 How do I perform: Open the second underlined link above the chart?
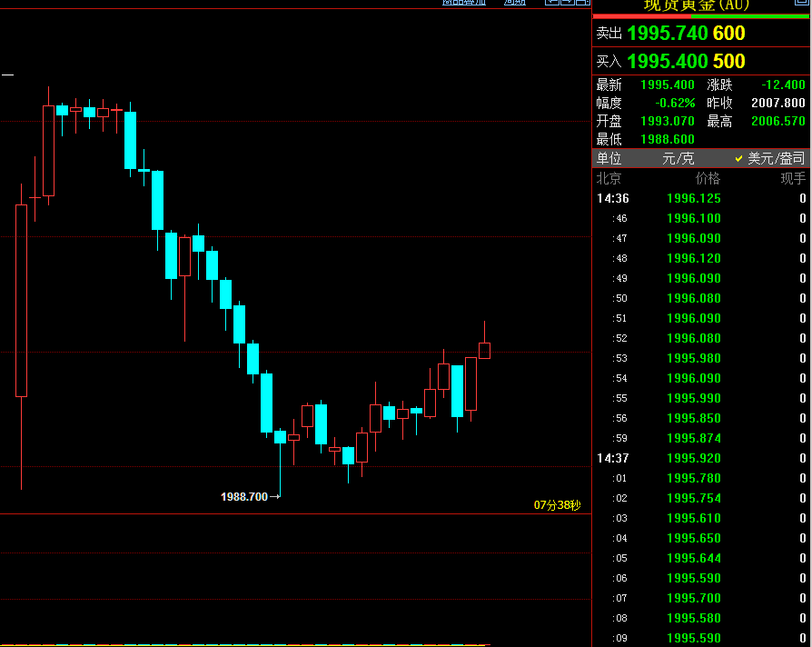515,2
